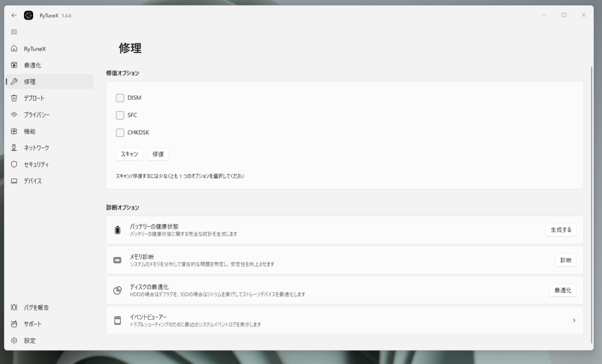
Task: Click the version text 1.4.0
Action: tap(66, 16)
